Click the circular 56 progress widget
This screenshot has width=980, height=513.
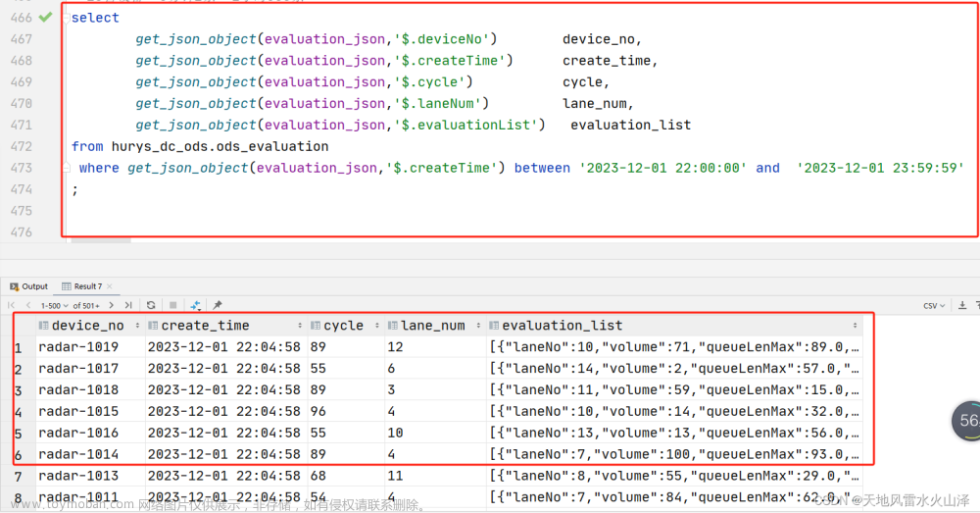point(966,421)
